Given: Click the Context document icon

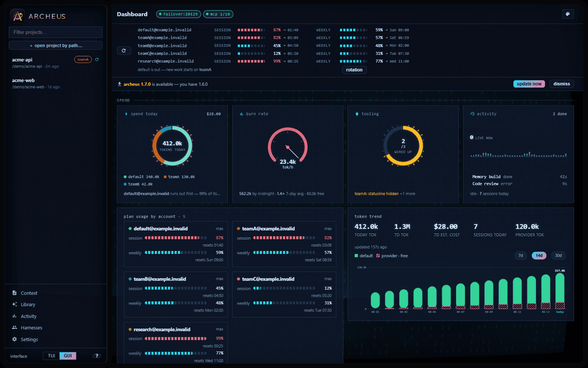Looking at the screenshot, I should tap(15, 293).
